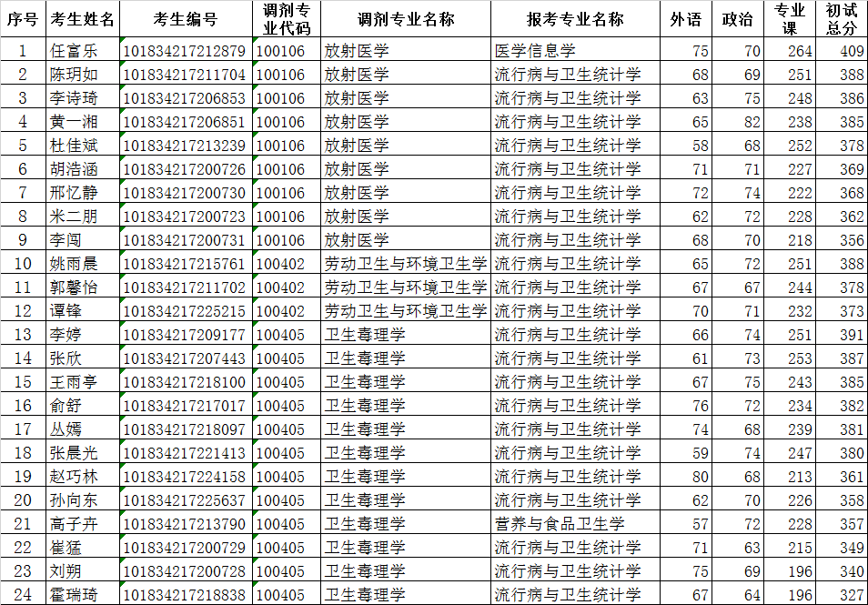Click the 政治 column header
The width and height of the screenshot is (868, 605).
point(737,19)
